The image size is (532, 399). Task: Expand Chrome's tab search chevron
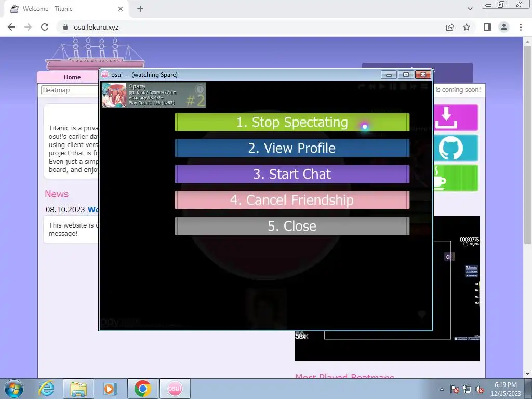470,9
